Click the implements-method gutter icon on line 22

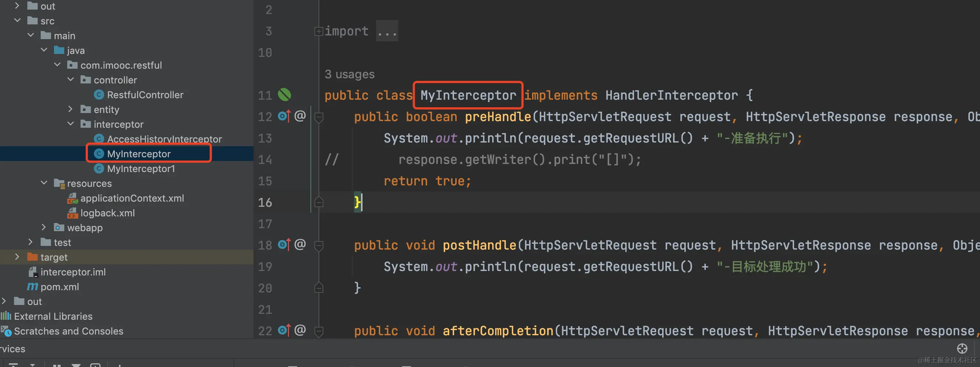click(284, 330)
